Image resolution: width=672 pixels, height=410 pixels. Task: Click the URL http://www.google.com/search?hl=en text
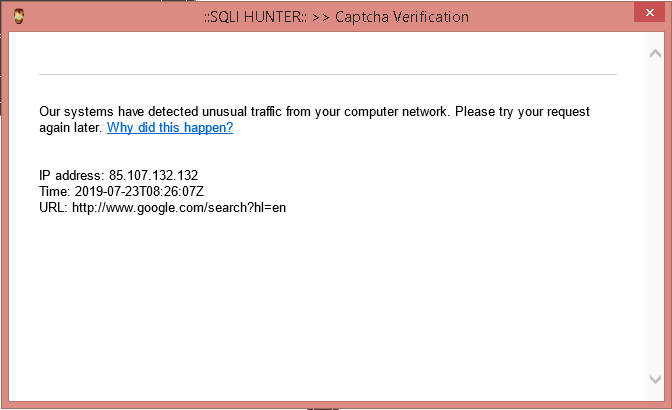point(162,207)
